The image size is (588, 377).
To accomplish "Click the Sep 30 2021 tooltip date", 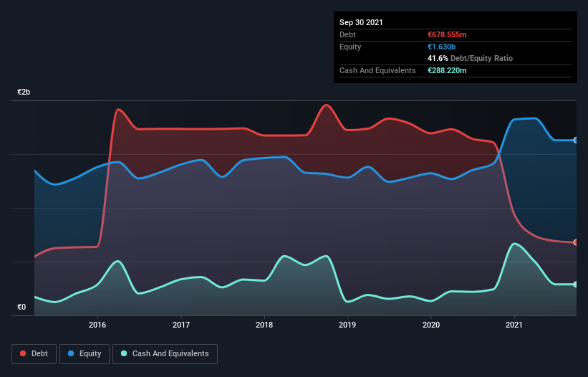I will coord(361,22).
